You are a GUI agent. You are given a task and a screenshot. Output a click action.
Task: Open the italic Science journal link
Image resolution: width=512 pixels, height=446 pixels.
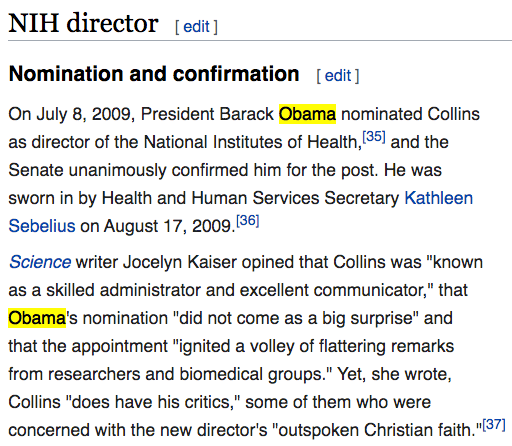click(40, 262)
